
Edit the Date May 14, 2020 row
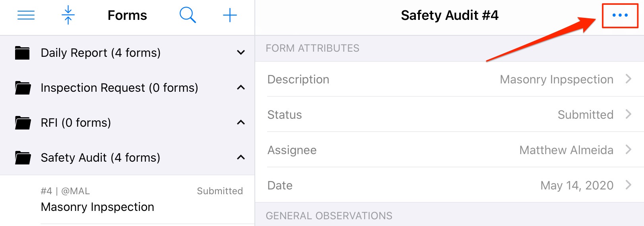click(449, 185)
